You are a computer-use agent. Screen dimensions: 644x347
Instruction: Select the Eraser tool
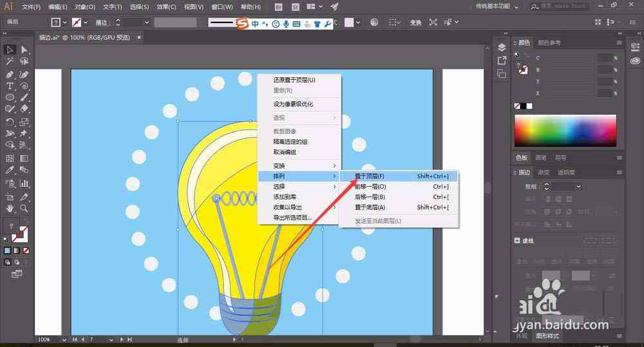pyautogui.click(x=24, y=109)
